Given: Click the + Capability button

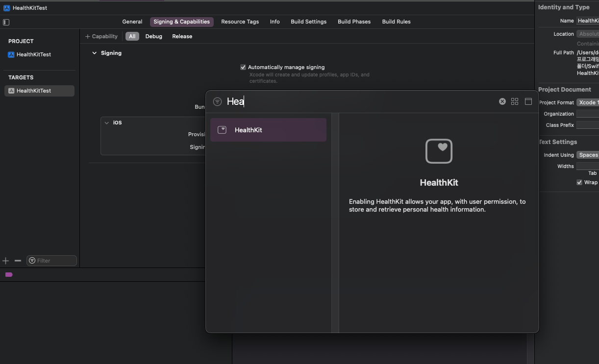Looking at the screenshot, I should point(101,36).
